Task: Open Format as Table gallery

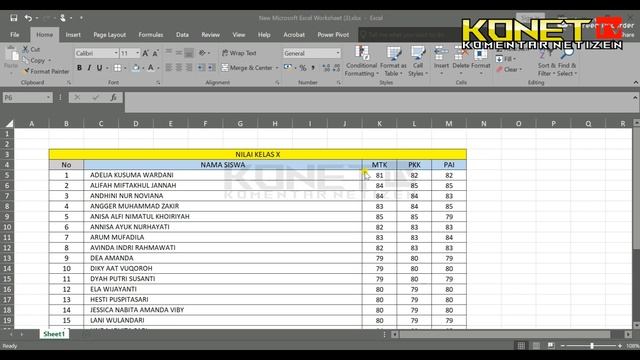Action: [393, 61]
